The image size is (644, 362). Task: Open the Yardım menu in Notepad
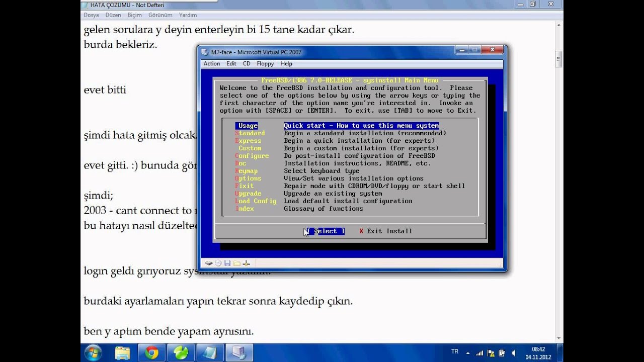pyautogui.click(x=188, y=15)
